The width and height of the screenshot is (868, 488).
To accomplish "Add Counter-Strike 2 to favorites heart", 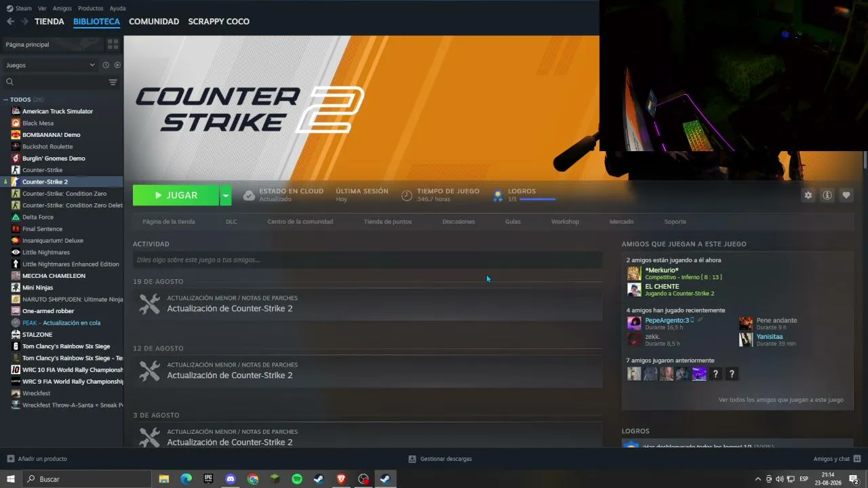I will point(846,195).
